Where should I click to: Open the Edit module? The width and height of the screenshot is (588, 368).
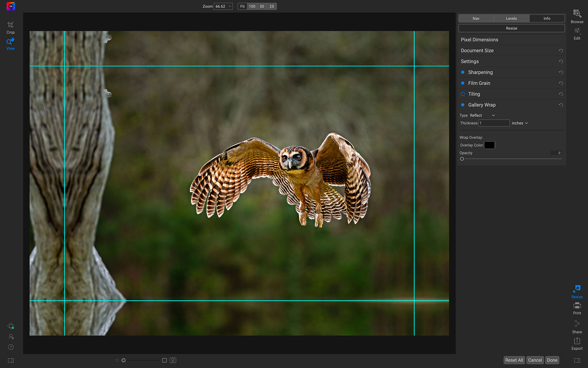(x=577, y=33)
